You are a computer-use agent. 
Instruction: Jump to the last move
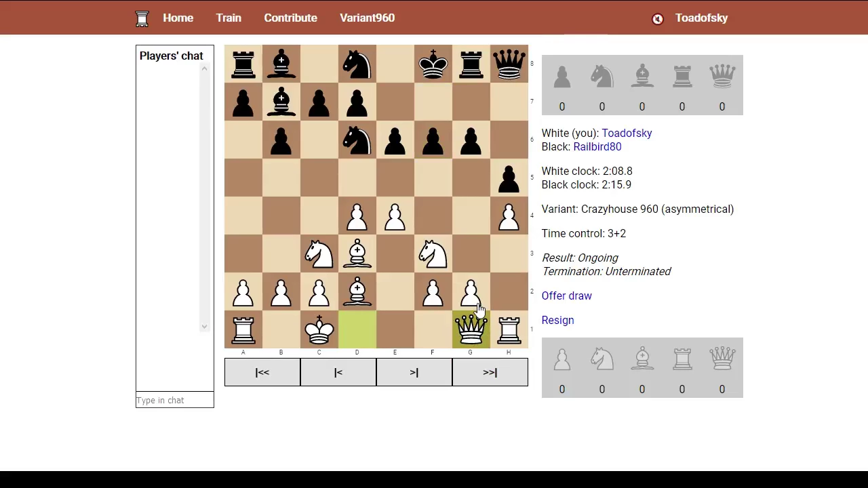490,372
